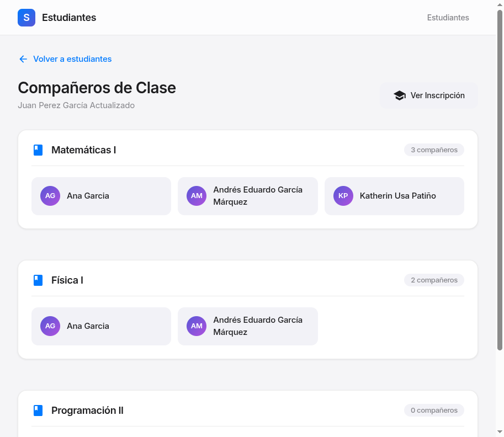The width and height of the screenshot is (504, 437).
Task: Select the Katherin Usa Patiño card
Action: click(394, 196)
